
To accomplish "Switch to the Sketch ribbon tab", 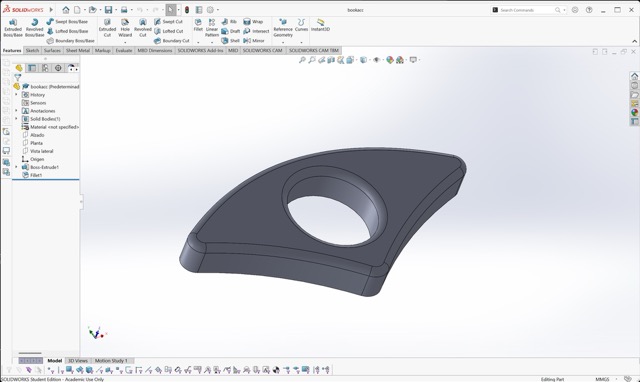I will [32, 51].
